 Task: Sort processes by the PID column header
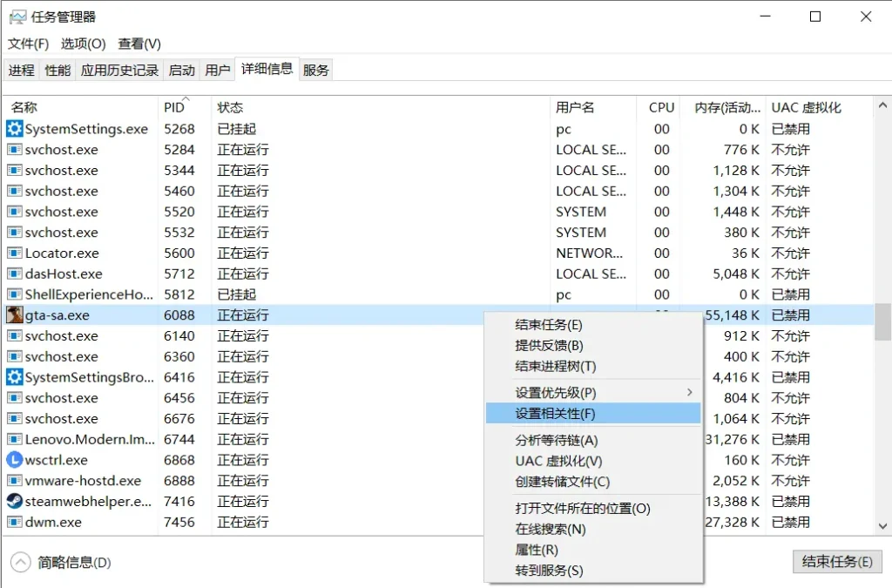(x=172, y=106)
